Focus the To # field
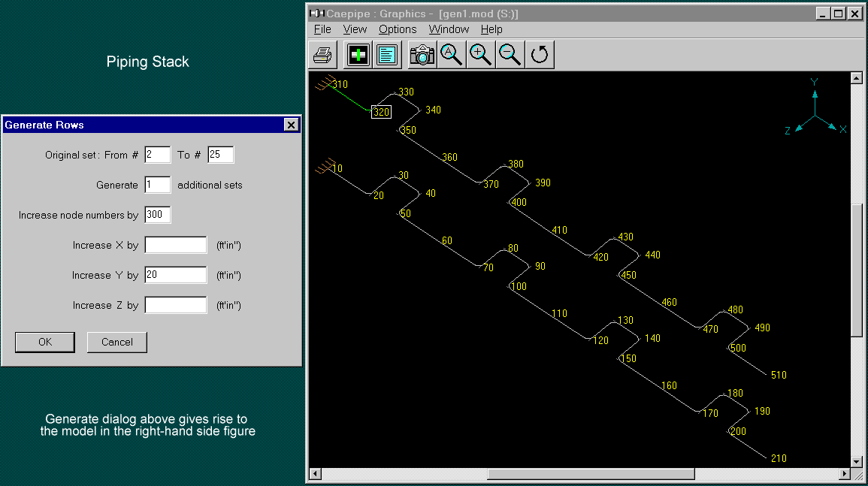Viewport: 868px width, 486px height. (x=221, y=155)
